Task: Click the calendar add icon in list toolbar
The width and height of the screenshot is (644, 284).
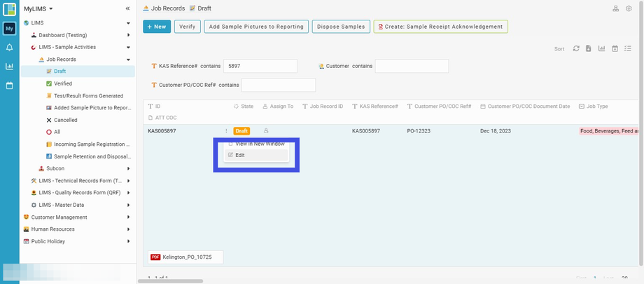Action: tap(615, 48)
